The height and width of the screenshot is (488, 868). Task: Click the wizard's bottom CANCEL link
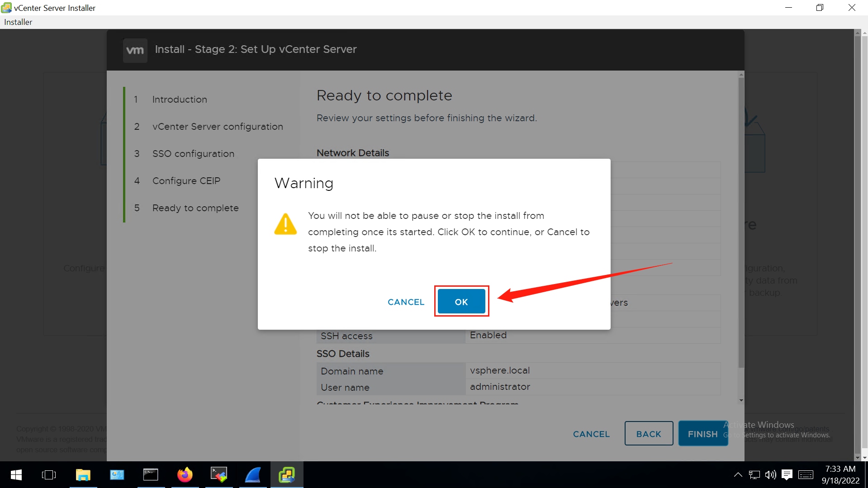(591, 434)
